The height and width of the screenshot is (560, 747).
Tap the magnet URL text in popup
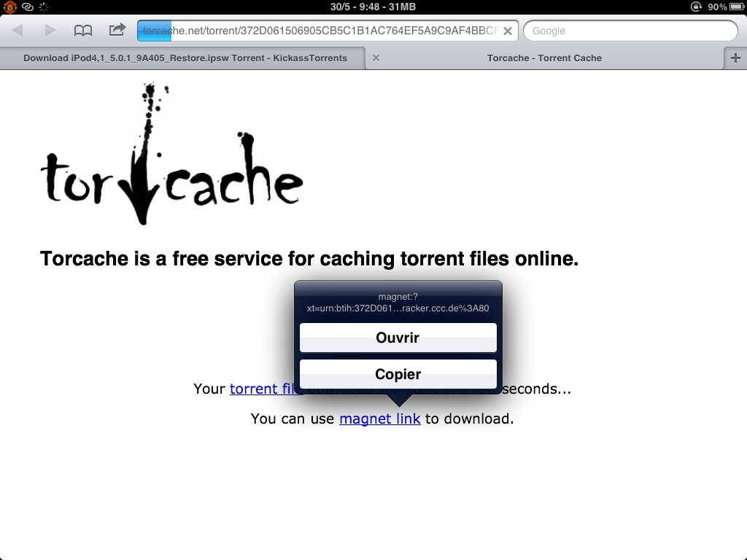[398, 303]
